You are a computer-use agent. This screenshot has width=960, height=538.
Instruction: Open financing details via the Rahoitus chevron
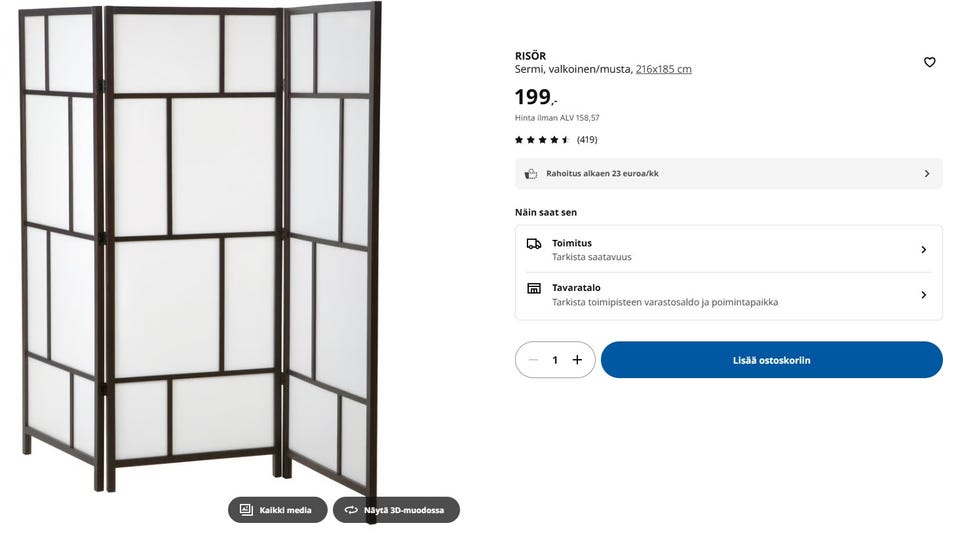(x=926, y=173)
